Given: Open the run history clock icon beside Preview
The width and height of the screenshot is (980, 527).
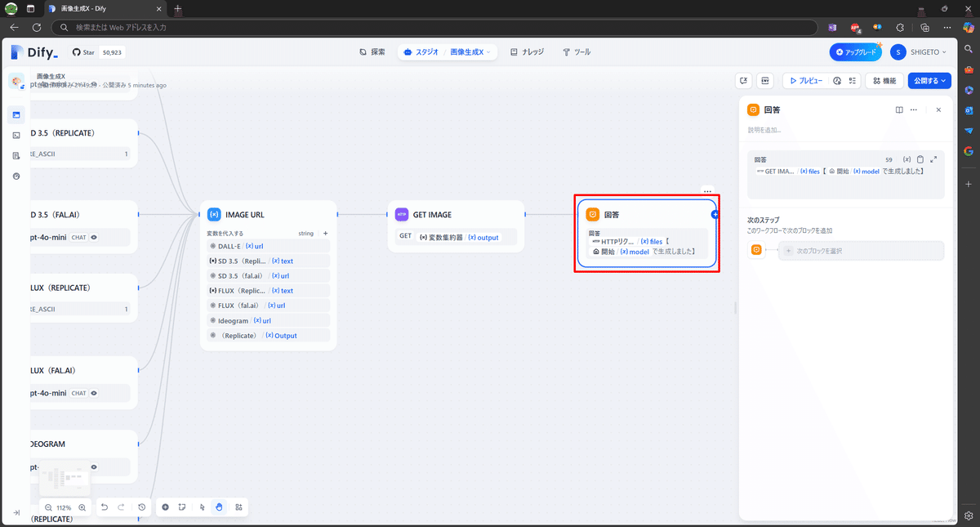Looking at the screenshot, I should coord(837,81).
